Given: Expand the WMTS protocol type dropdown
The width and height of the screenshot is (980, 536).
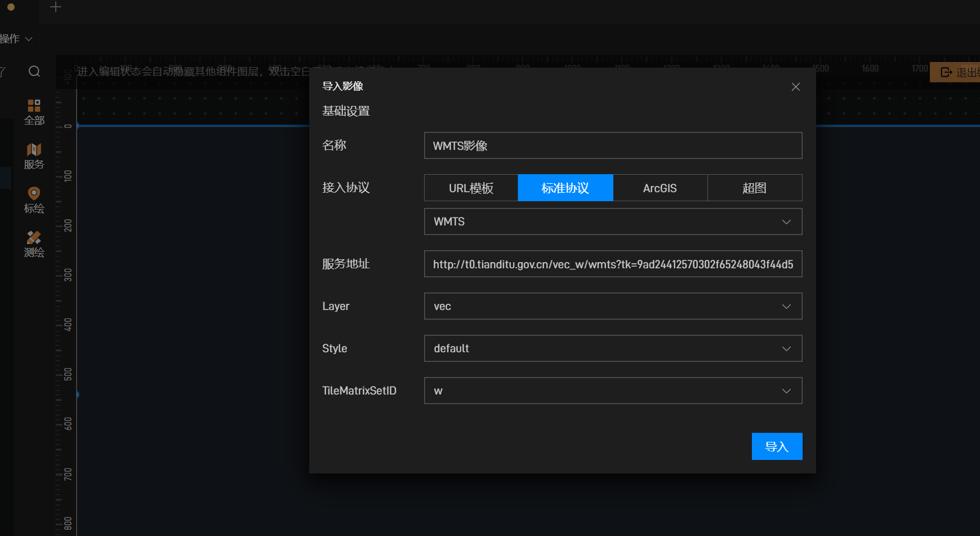Looking at the screenshot, I should tap(613, 222).
